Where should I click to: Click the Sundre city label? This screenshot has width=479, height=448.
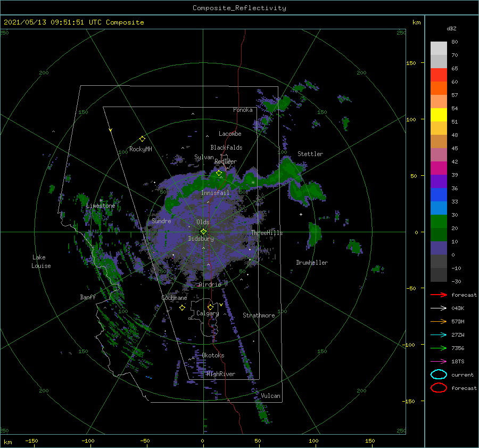tap(161, 221)
